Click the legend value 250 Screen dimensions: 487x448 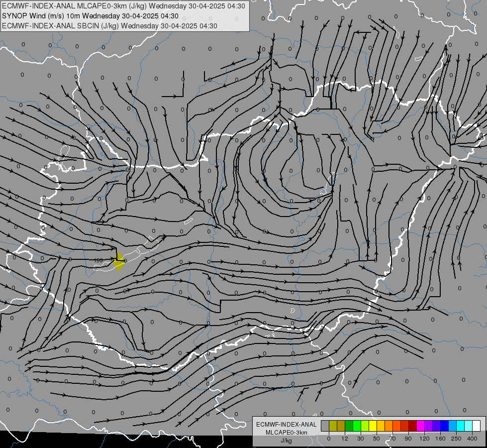(x=456, y=439)
